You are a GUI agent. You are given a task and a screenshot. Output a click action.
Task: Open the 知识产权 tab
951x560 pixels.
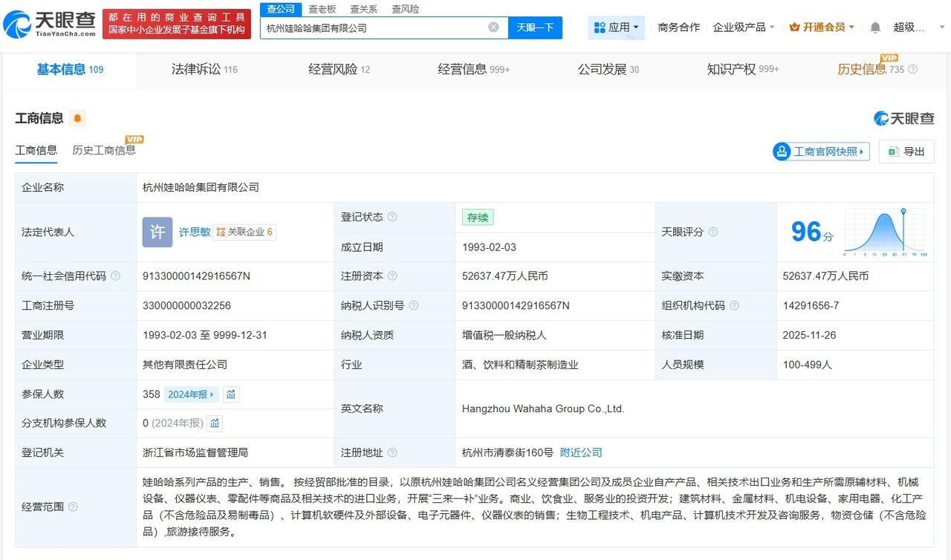743,69
